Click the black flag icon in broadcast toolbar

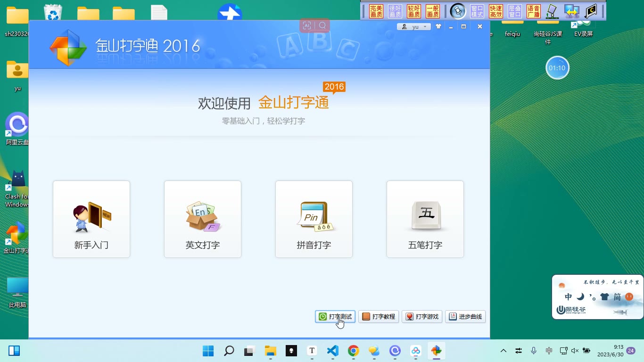[x=591, y=11]
